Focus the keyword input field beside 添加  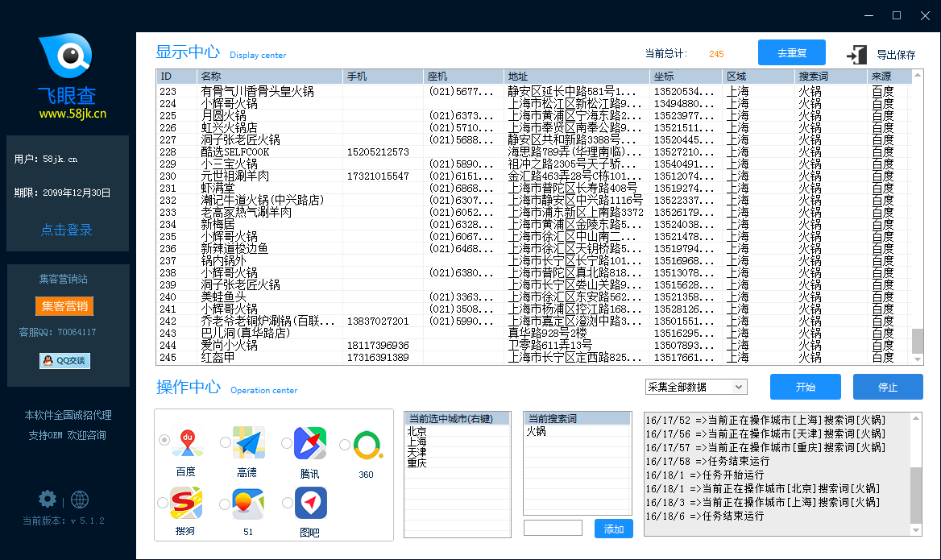553,529
